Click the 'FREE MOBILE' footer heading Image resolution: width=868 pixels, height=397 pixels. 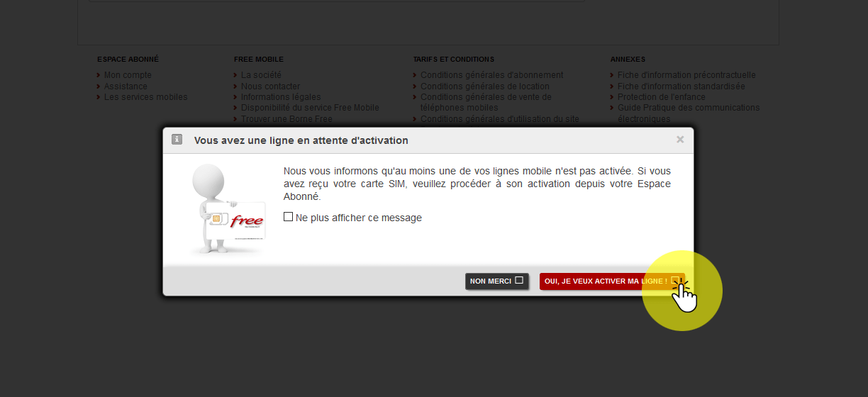(x=258, y=60)
